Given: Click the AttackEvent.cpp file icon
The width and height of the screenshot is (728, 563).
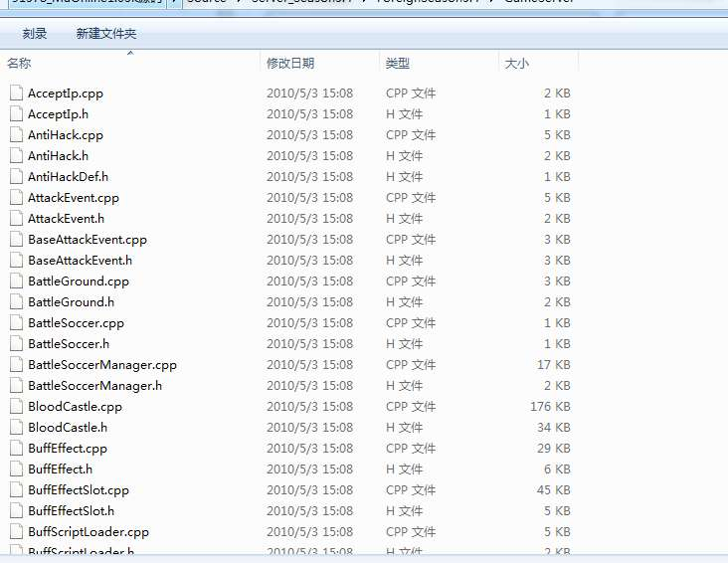Looking at the screenshot, I should 16,197.
